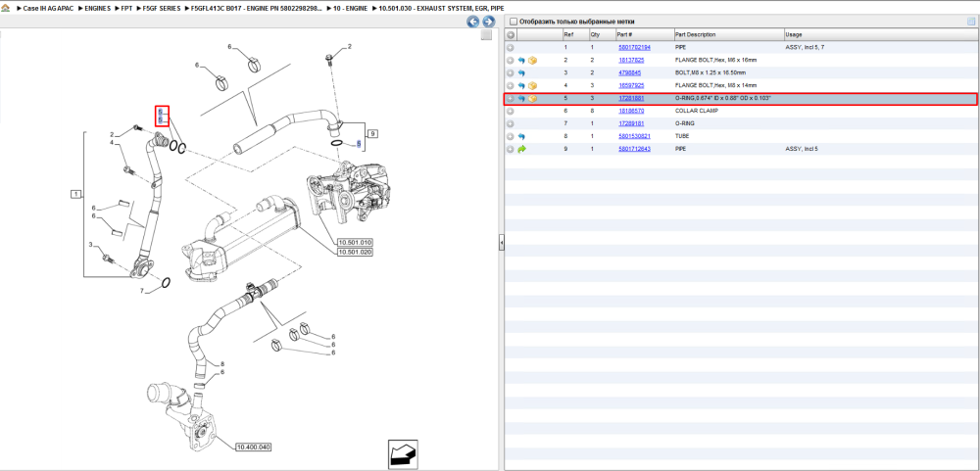Open diagram reference 10.501.010

pos(355,243)
